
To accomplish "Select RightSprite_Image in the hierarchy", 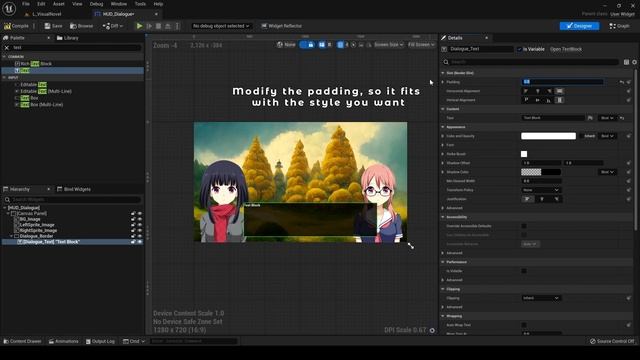I will (38, 231).
